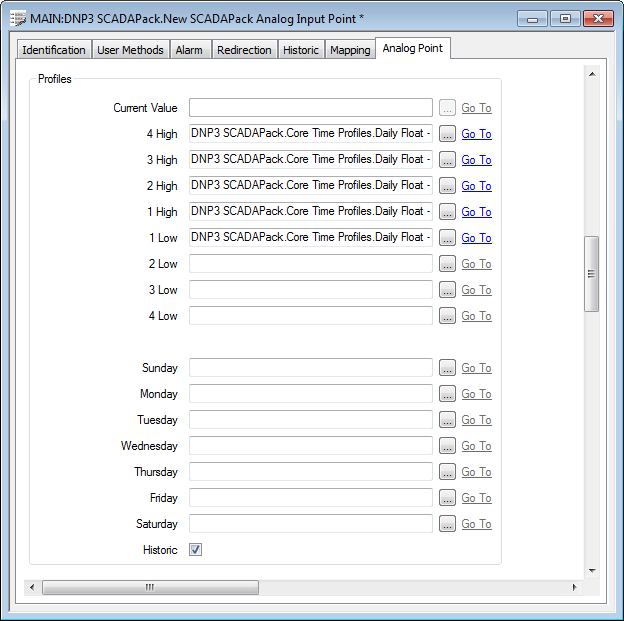
Task: Click the vertical scrollbar down arrow
Action: 592,570
